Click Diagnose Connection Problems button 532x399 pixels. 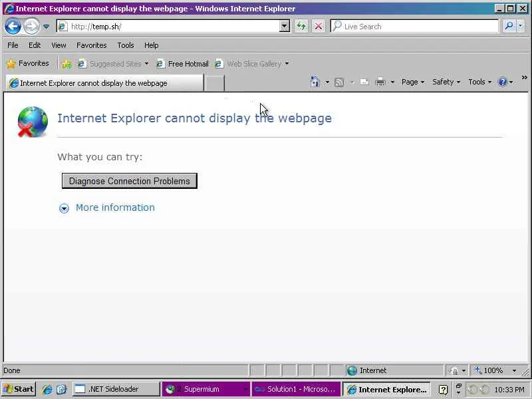(x=130, y=181)
